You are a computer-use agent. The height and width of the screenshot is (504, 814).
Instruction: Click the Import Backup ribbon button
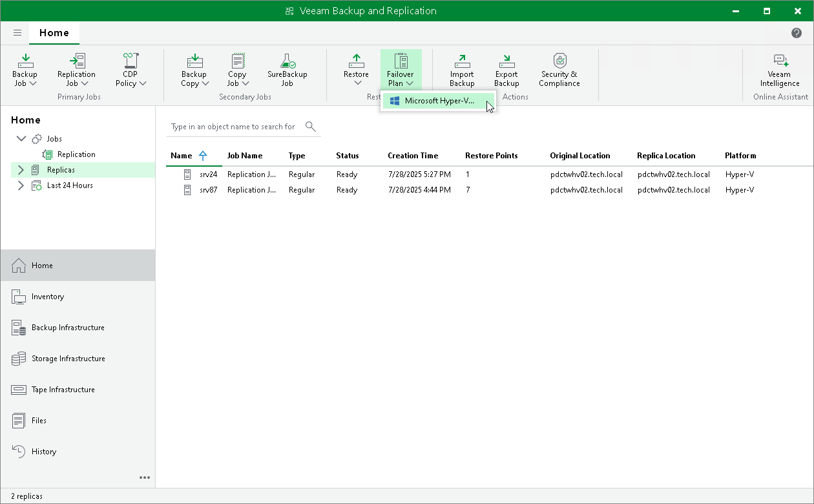click(x=462, y=70)
